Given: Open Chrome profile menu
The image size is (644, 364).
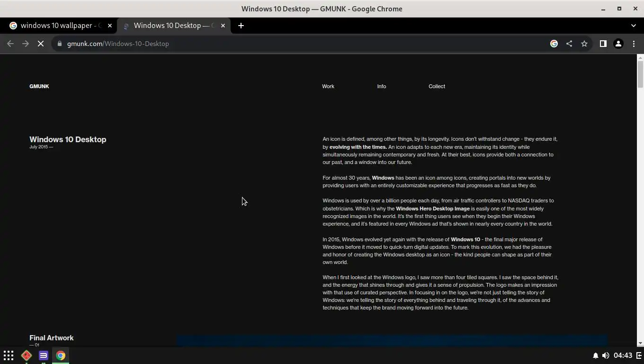Looking at the screenshot, I should click(618, 44).
